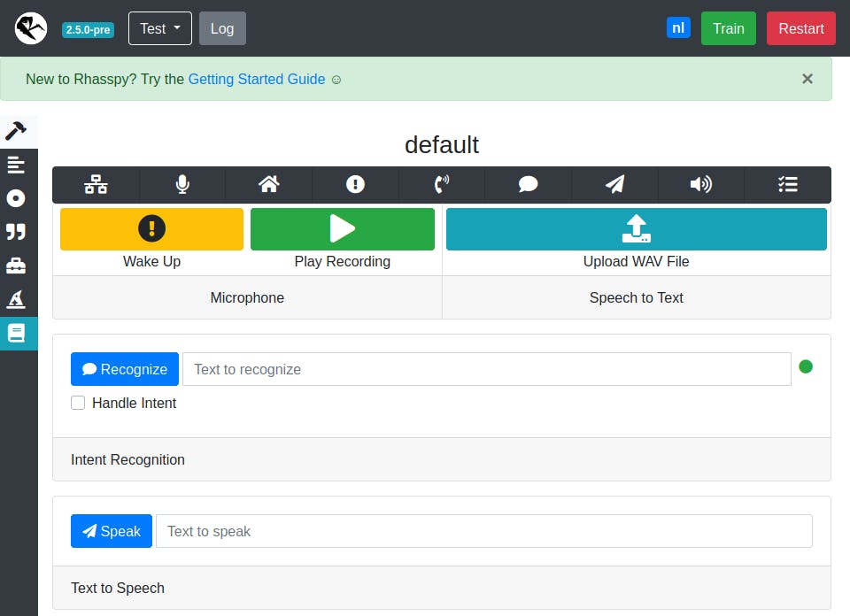850x616 pixels.
Task: Open the wizard hat icon in sidebar
Action: [x=16, y=299]
